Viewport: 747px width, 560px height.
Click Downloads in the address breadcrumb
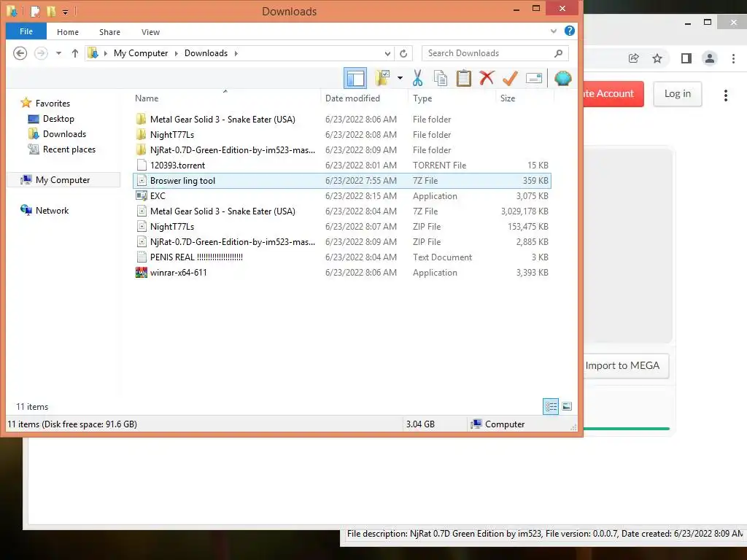coord(206,53)
